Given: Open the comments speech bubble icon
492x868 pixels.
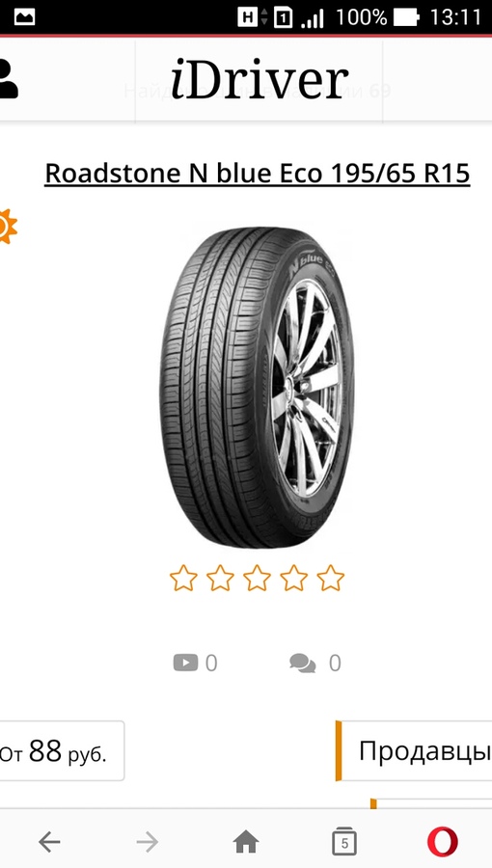Looking at the screenshot, I should click(303, 664).
